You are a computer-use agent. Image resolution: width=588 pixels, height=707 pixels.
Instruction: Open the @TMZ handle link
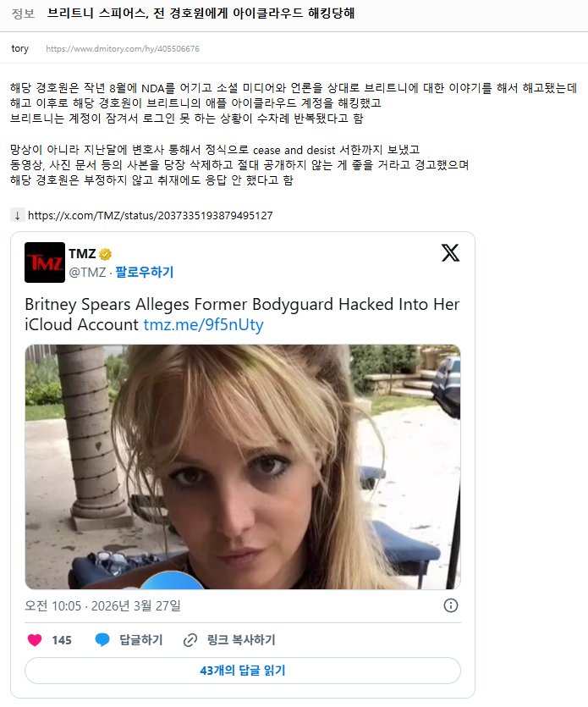click(87, 273)
